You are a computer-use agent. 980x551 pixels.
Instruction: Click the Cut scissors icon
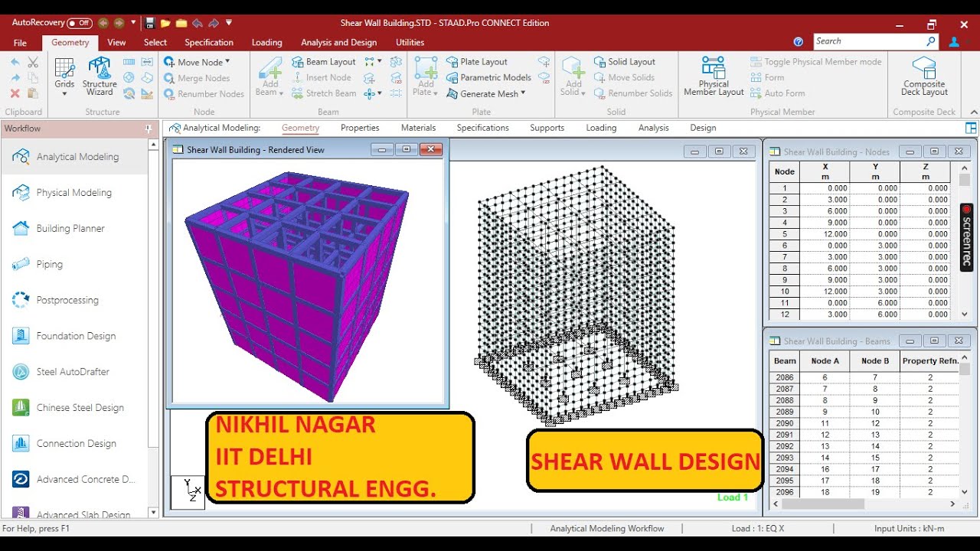coord(32,62)
